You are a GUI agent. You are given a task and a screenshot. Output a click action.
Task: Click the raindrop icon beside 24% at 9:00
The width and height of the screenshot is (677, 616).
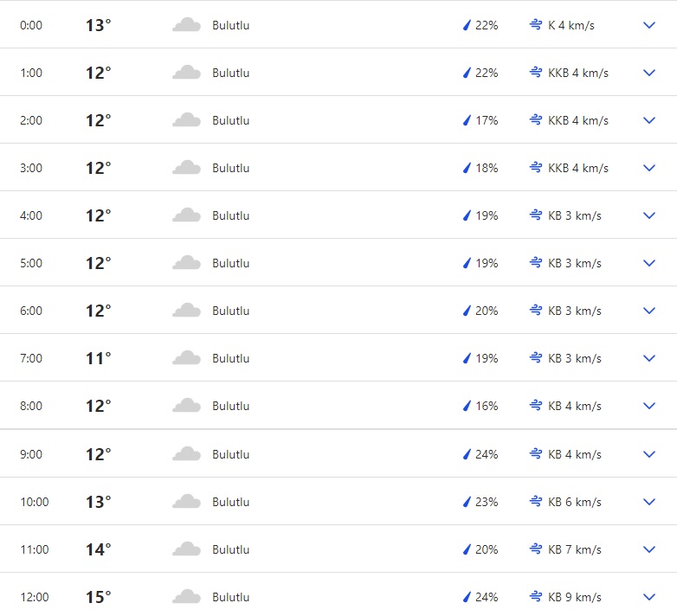(x=467, y=454)
